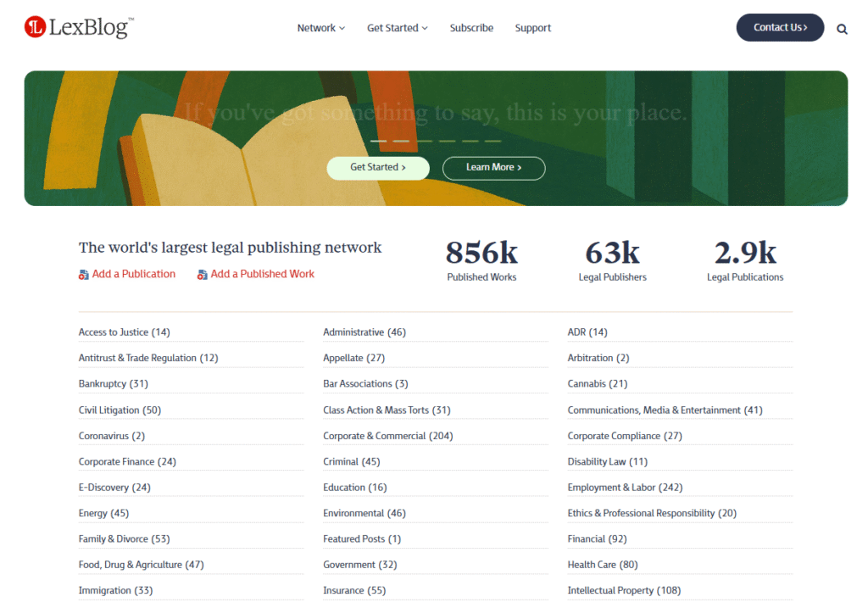The image size is (868, 608).
Task: Open the E-Discovery (24) category
Action: tap(114, 488)
